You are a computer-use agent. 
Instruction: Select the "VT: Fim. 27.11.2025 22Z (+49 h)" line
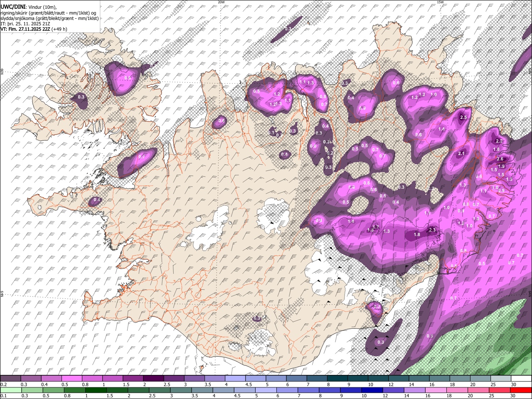(x=34, y=29)
